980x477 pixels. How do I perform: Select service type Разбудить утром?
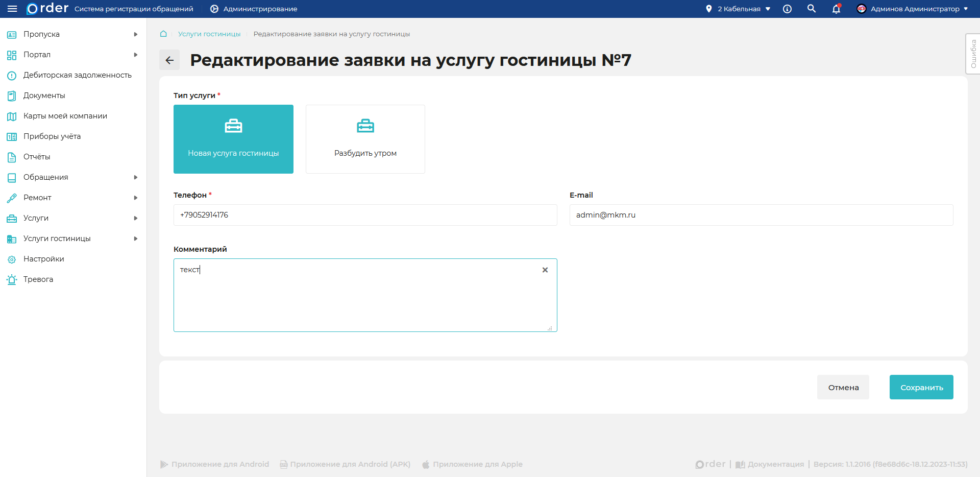(x=365, y=139)
